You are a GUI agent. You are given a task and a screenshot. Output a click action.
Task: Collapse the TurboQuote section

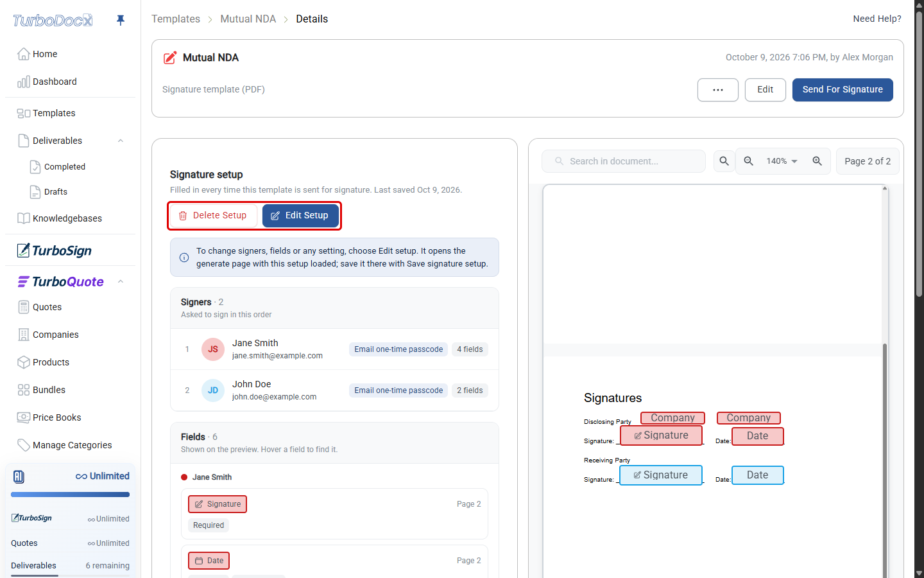121,282
